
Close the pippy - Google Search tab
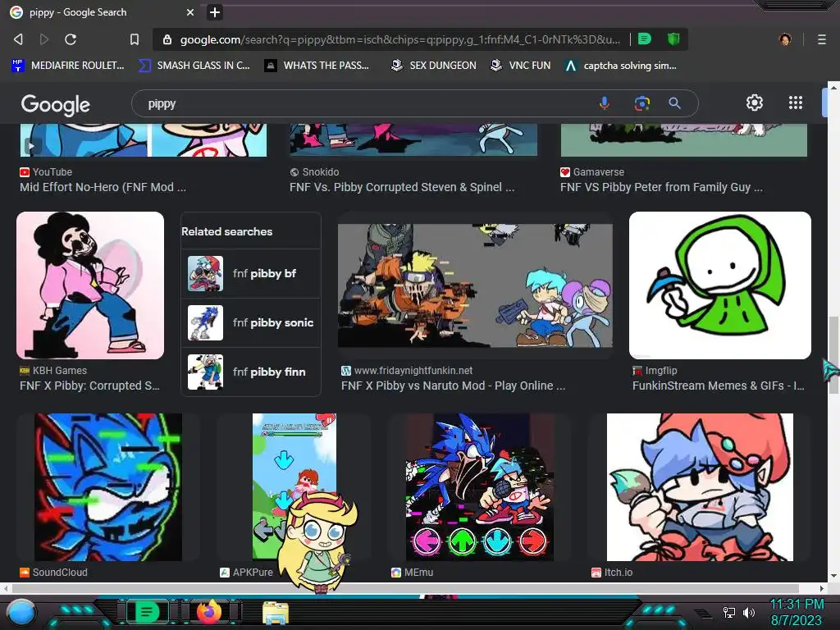tap(190, 11)
